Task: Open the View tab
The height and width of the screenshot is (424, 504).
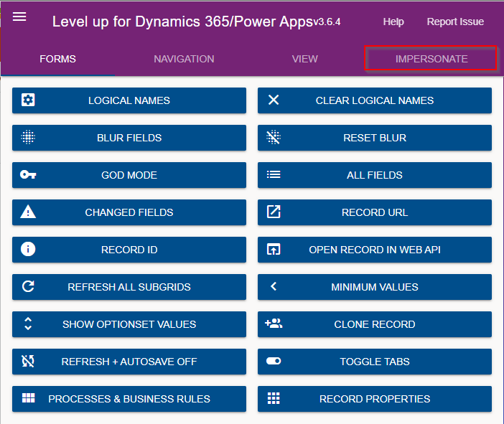Action: [304, 59]
